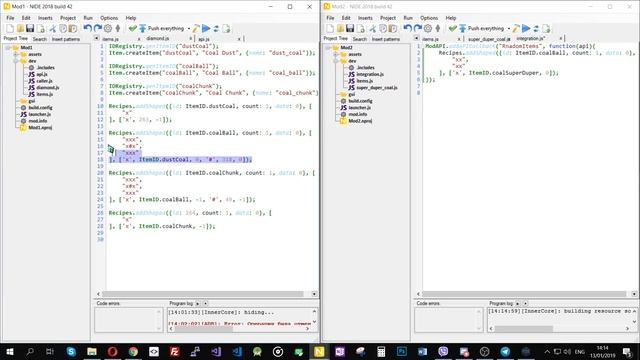Open Search tab in Mod1 side panel
This screenshot has height=360, width=640.
pos(40,39)
